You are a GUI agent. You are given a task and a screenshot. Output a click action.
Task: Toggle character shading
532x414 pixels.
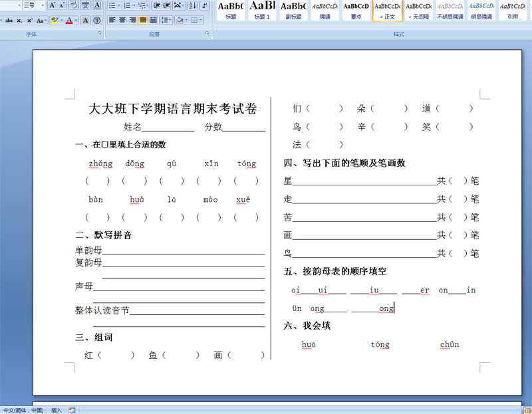[86, 21]
